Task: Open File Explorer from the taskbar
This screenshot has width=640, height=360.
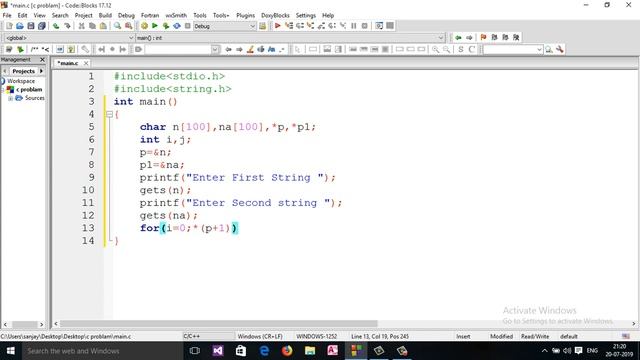Action: coord(310,351)
